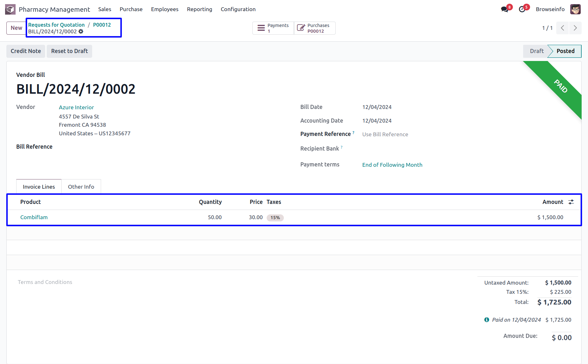The height and width of the screenshot is (364, 588).
Task: Click Paid on 12/04/2024 text
Action: point(516,320)
